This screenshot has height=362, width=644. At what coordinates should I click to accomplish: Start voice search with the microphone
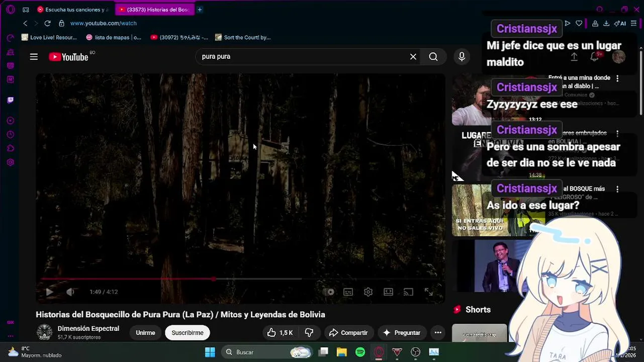coord(462,57)
